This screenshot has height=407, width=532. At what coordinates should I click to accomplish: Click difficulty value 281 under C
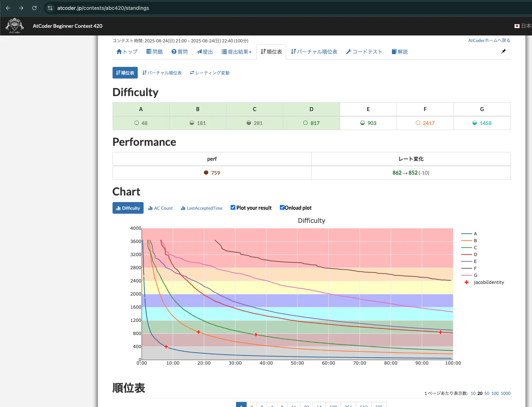coord(258,123)
